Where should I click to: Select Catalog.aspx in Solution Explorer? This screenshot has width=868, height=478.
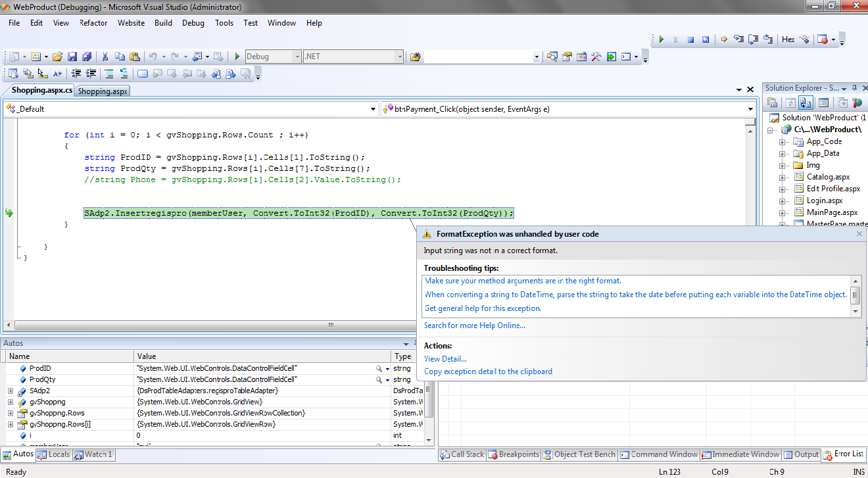coord(828,177)
